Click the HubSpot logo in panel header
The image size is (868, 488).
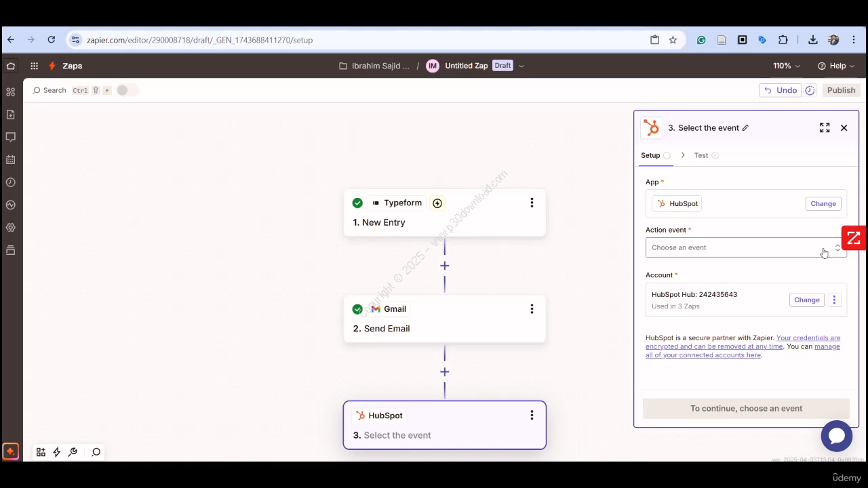coord(652,127)
